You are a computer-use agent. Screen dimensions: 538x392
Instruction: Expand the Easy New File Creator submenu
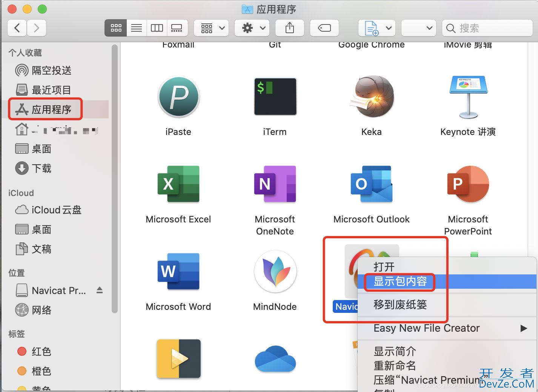click(x=447, y=328)
